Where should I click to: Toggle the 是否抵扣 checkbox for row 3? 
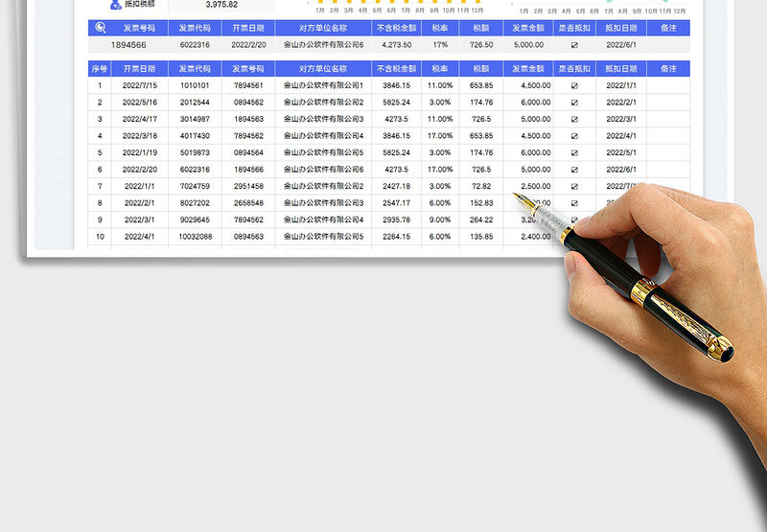point(574,119)
